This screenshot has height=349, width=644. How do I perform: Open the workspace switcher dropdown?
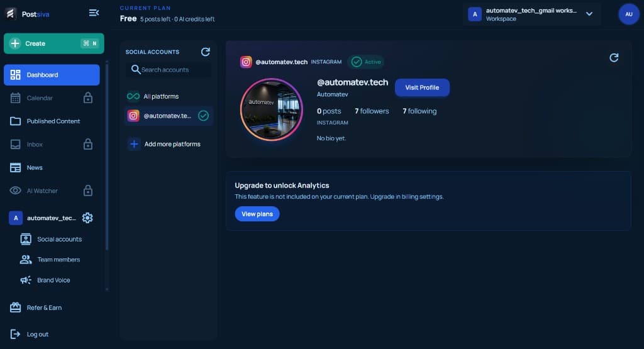coord(532,14)
